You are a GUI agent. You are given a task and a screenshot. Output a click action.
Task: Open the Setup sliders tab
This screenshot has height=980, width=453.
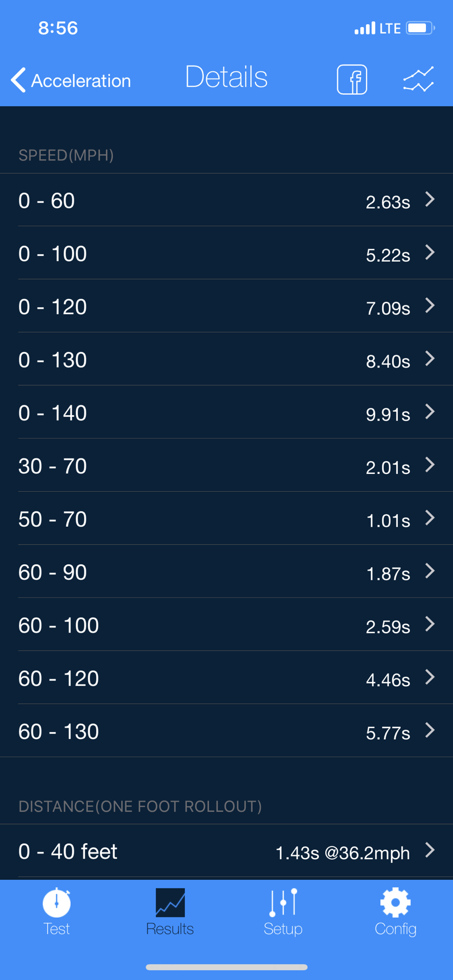283,912
